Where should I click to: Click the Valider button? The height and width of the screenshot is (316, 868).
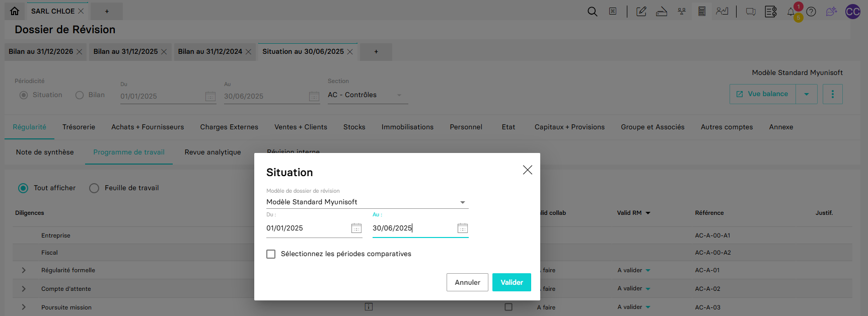pyautogui.click(x=511, y=282)
